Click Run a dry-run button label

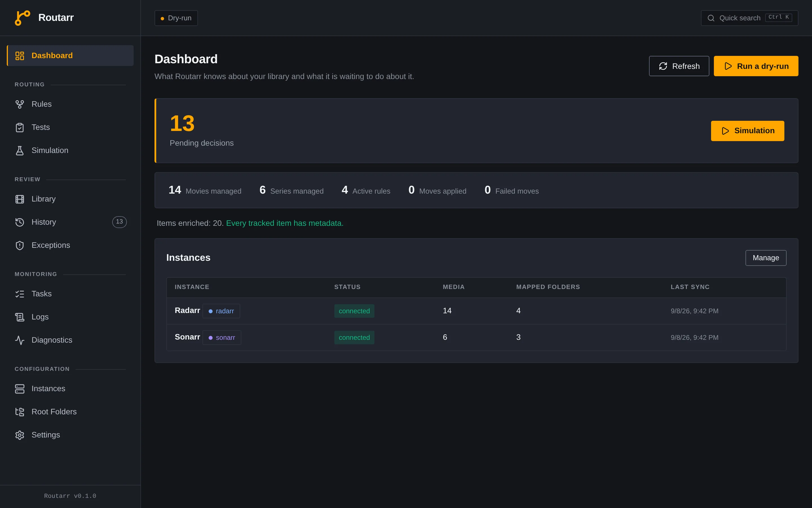[763, 66]
